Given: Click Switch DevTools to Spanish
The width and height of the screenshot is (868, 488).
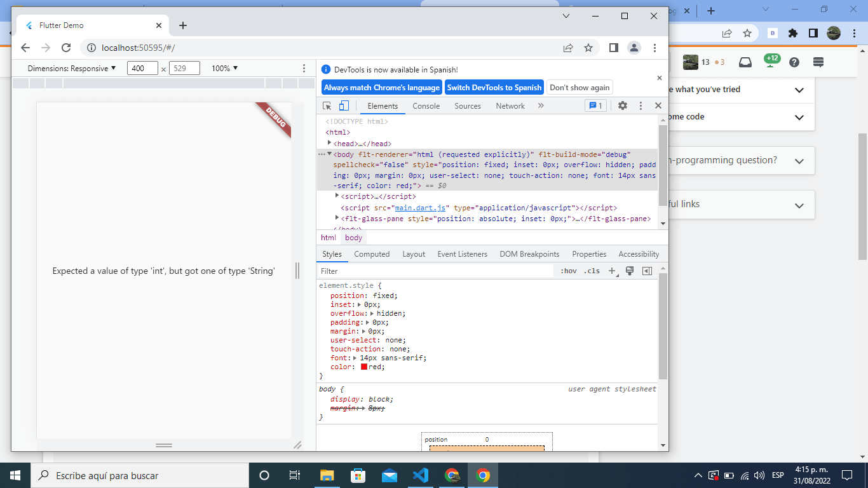Looking at the screenshot, I should tap(494, 88).
